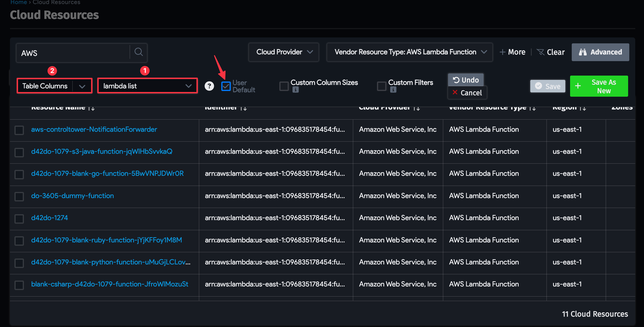The image size is (644, 327).
Task: Open the help question mark icon
Action: pos(209,86)
